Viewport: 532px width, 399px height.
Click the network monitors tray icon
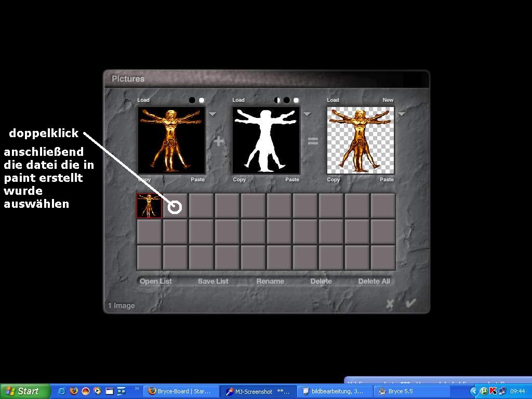point(502,392)
